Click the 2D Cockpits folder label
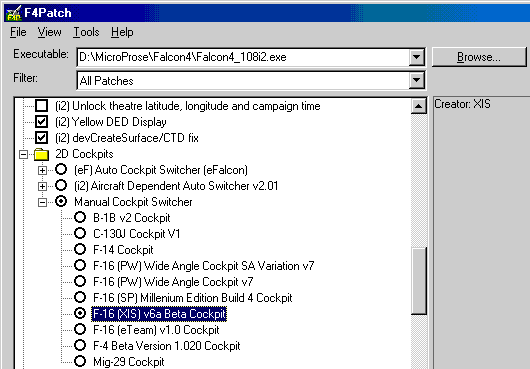The image size is (530, 369). click(x=84, y=154)
